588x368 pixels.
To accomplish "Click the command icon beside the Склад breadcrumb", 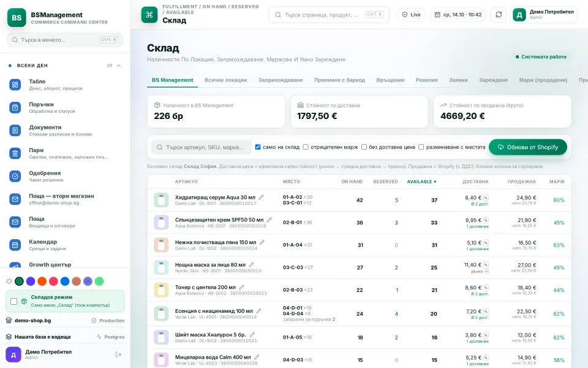I will (x=149, y=15).
